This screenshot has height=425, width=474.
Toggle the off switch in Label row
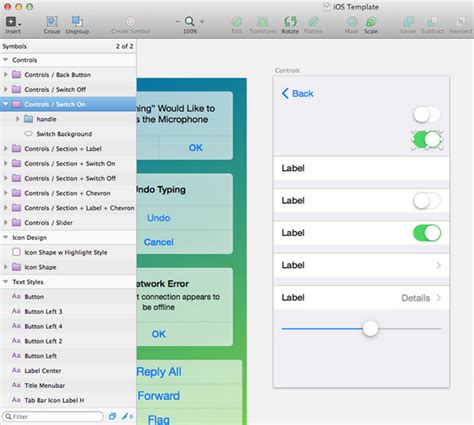[427, 201]
